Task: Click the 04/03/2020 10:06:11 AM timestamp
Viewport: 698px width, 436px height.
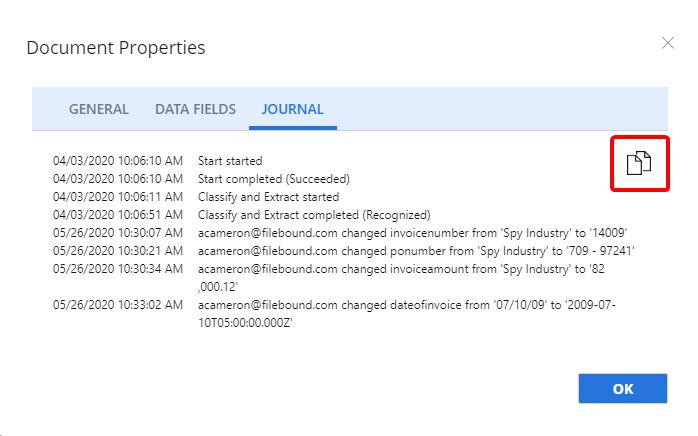Action: [117, 196]
